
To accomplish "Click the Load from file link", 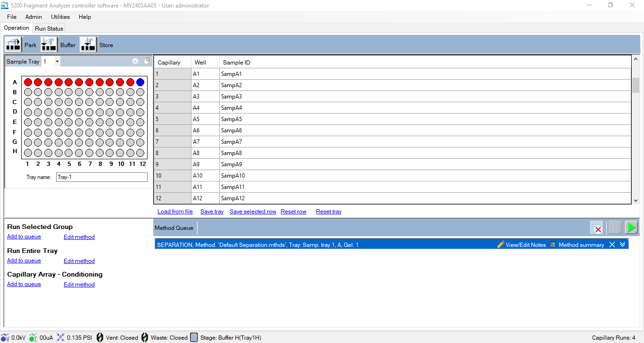I will point(175,212).
